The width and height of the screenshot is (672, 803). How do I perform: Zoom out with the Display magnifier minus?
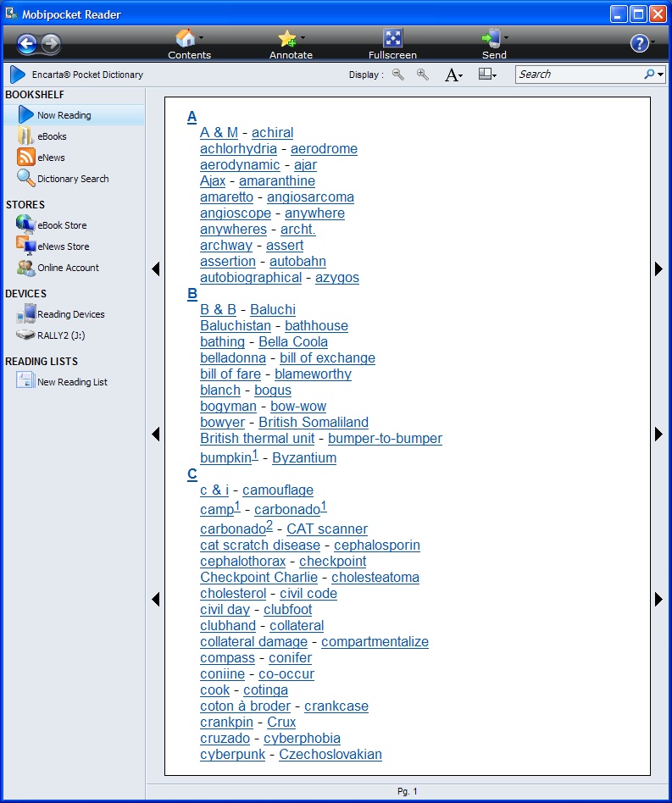tap(398, 75)
